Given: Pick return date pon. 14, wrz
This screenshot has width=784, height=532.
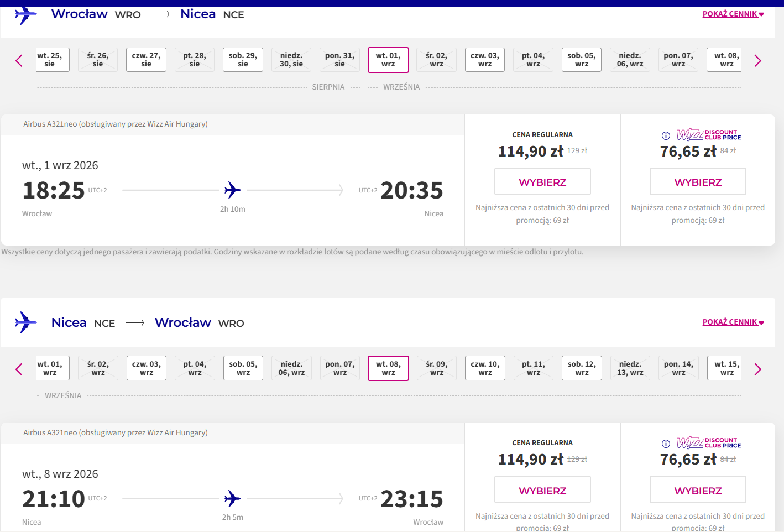Looking at the screenshot, I should (678, 368).
